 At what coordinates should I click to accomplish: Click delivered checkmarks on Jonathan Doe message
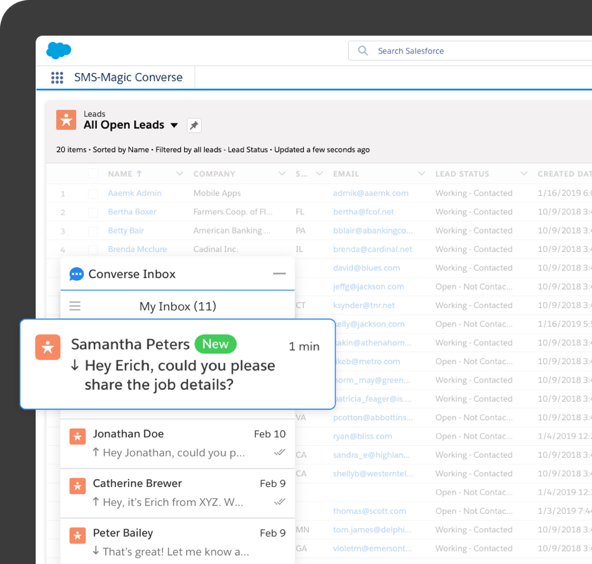(x=279, y=452)
